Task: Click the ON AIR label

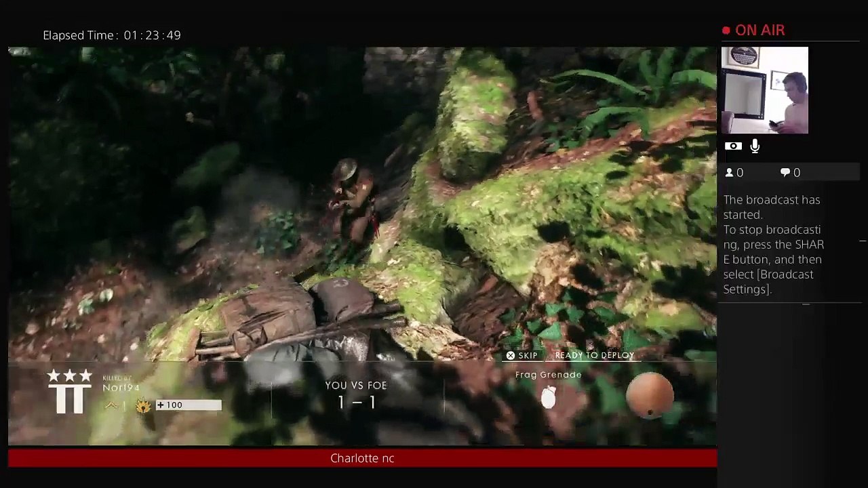Action: point(759,30)
